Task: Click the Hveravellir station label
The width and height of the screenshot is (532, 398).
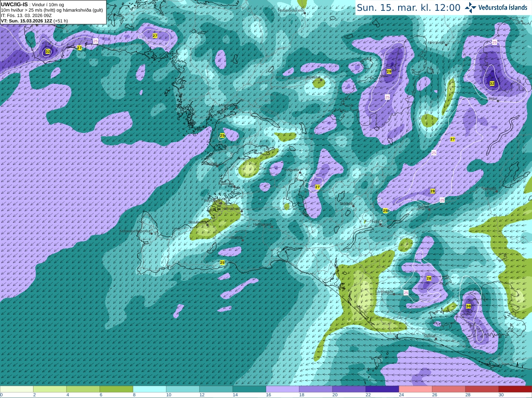Action: [436, 42]
